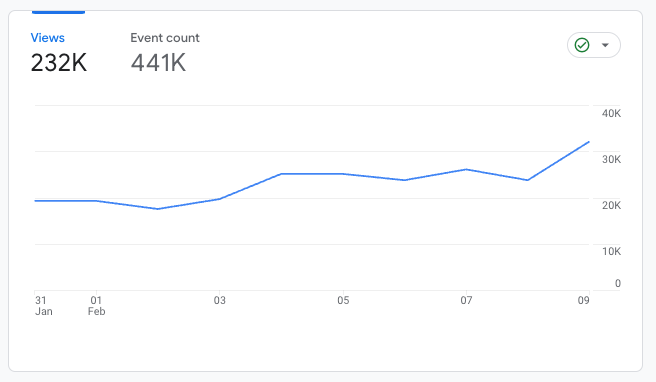656x382 pixels.
Task: Click the blue active tab indicator bar
Action: pos(59,12)
